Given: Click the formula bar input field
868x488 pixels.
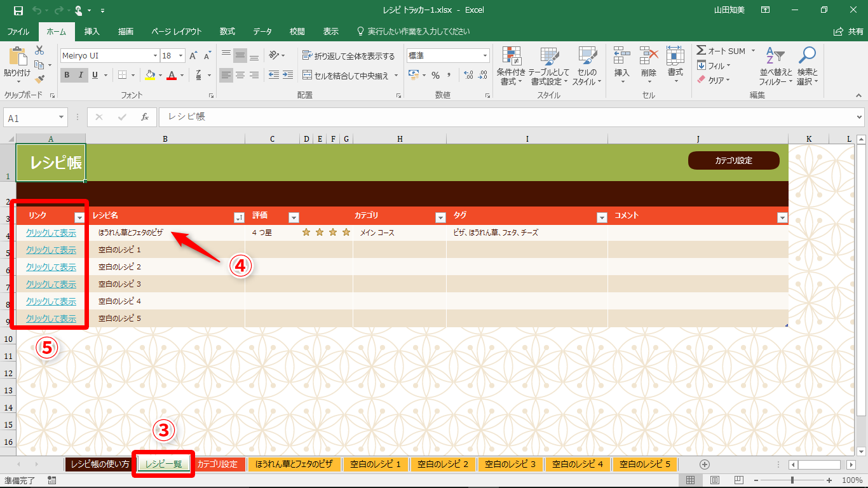Looking at the screenshot, I should tap(506, 118).
